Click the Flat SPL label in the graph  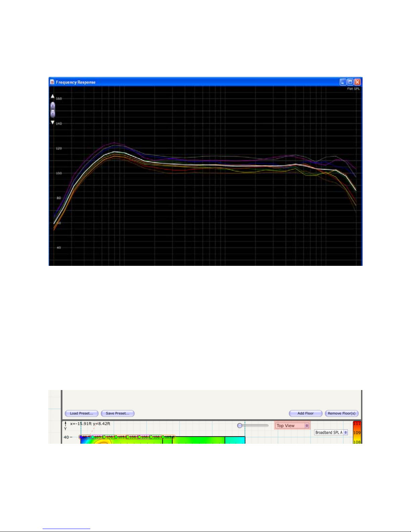tap(353, 89)
